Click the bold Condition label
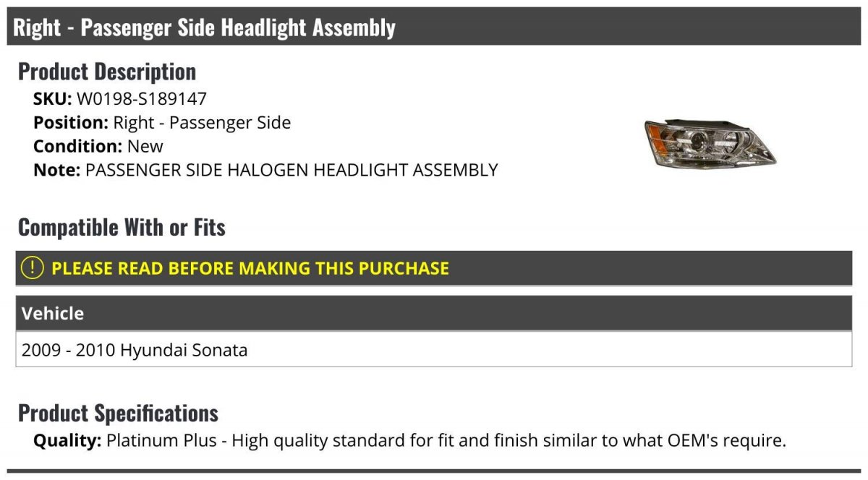 (x=78, y=146)
